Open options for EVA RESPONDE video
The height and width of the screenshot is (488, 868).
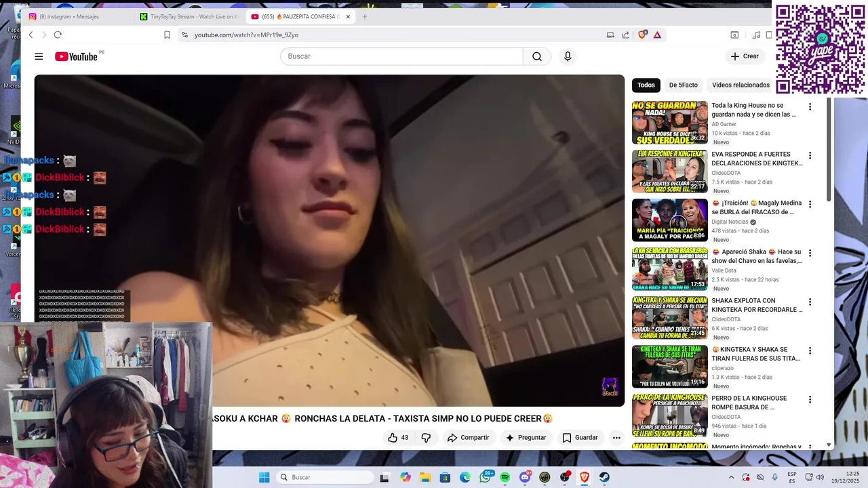point(810,155)
